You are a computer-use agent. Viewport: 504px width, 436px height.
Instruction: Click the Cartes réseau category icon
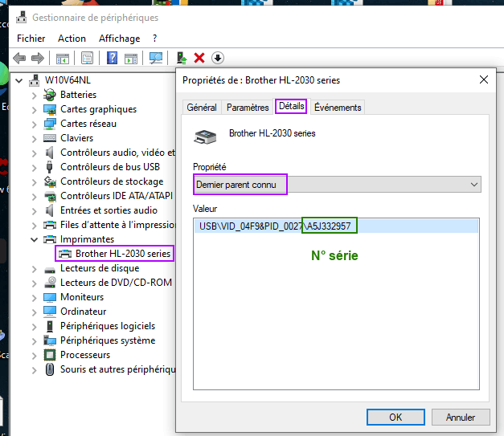pos(50,124)
